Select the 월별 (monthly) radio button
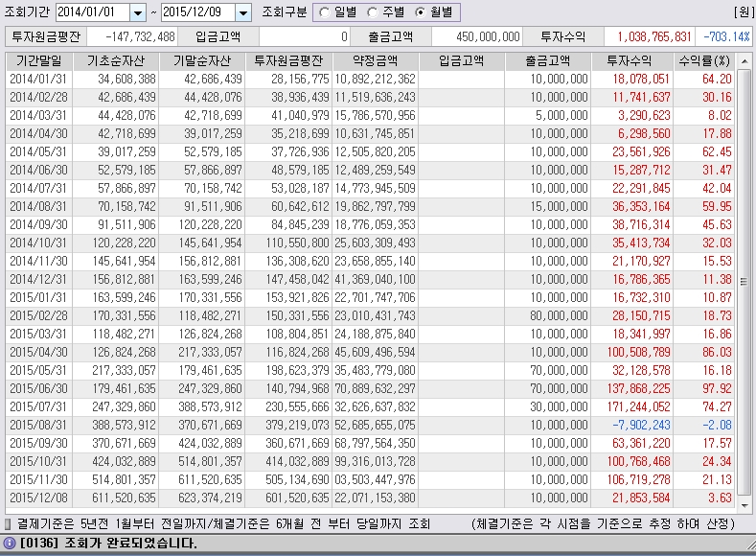Image resolution: width=756 pixels, height=556 pixels. [421, 12]
